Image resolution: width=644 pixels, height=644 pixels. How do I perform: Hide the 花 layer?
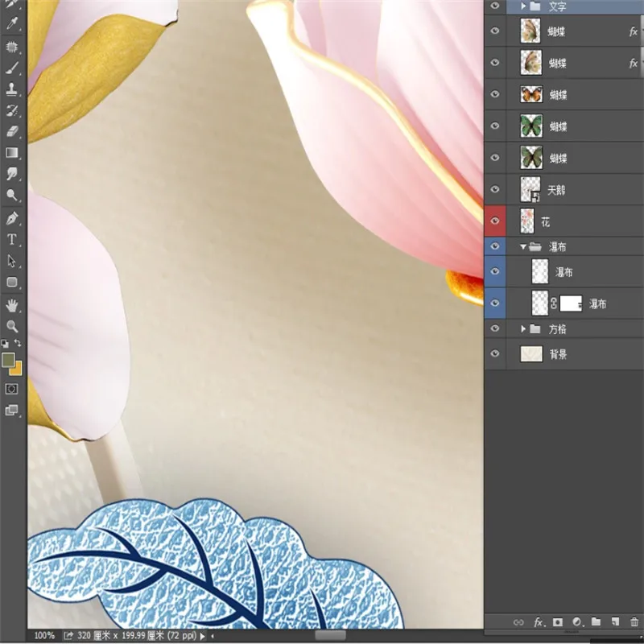[x=495, y=221]
